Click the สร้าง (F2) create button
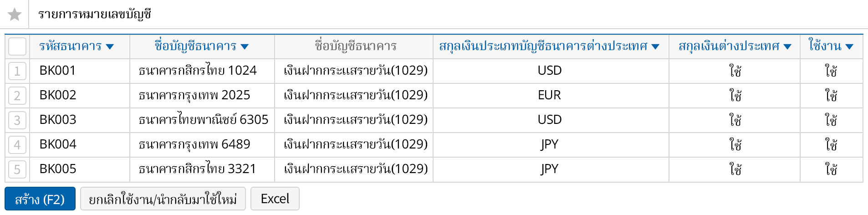Image resolution: width=868 pixels, height=215 pixels. click(x=40, y=199)
